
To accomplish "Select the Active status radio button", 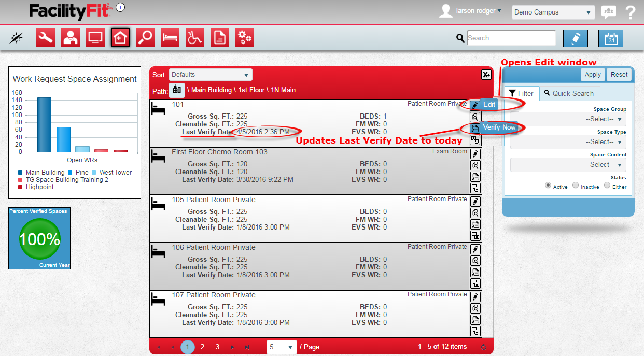I will pos(548,186).
